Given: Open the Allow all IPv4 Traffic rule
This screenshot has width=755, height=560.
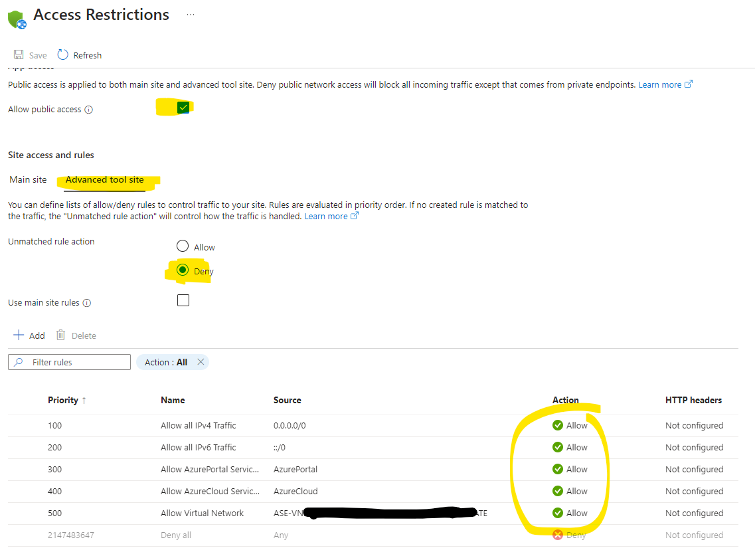Looking at the screenshot, I should (x=199, y=426).
